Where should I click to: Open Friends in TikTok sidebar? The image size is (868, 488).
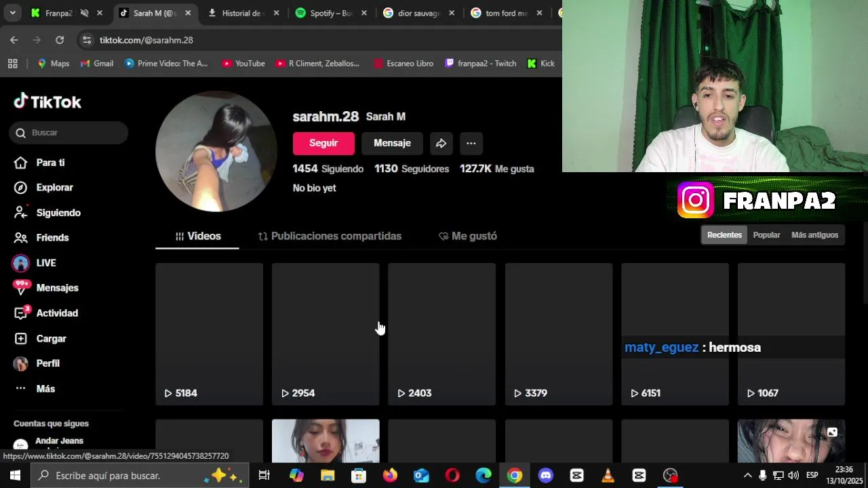[41, 238]
